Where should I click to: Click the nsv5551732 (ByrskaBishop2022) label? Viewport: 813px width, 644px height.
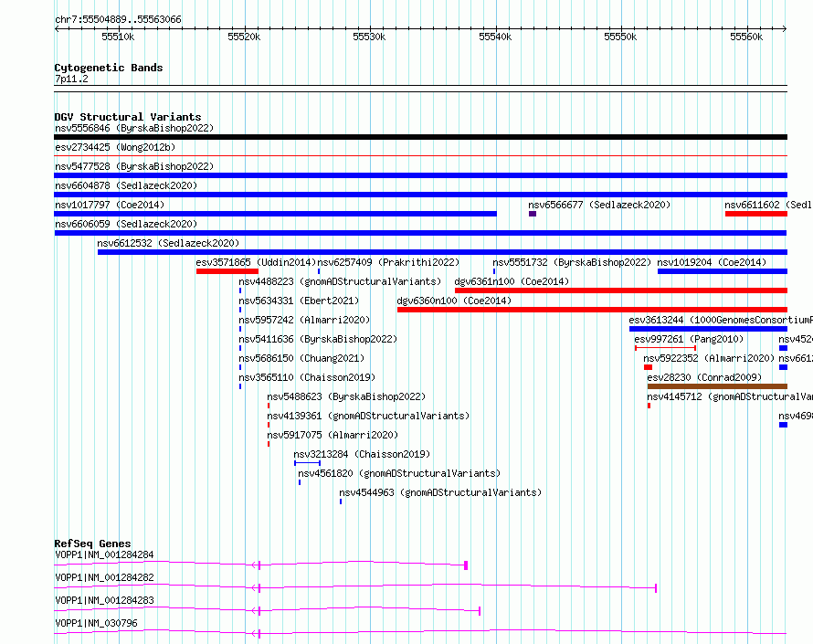click(572, 262)
